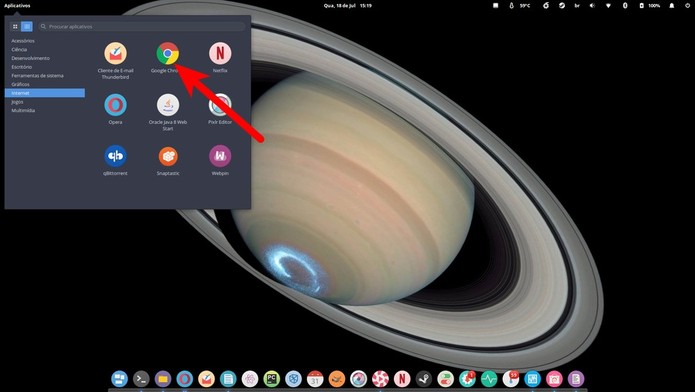
Task: Open the session power indicator
Action: [x=687, y=6]
